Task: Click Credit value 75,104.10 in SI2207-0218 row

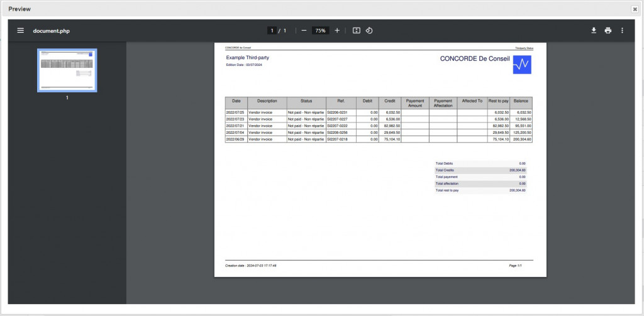Action: [392, 139]
